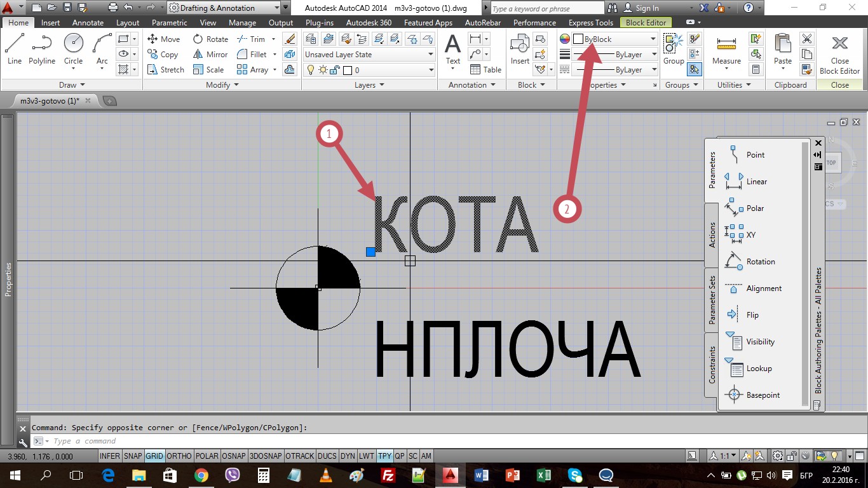Expand the Annotation panel

(471, 85)
